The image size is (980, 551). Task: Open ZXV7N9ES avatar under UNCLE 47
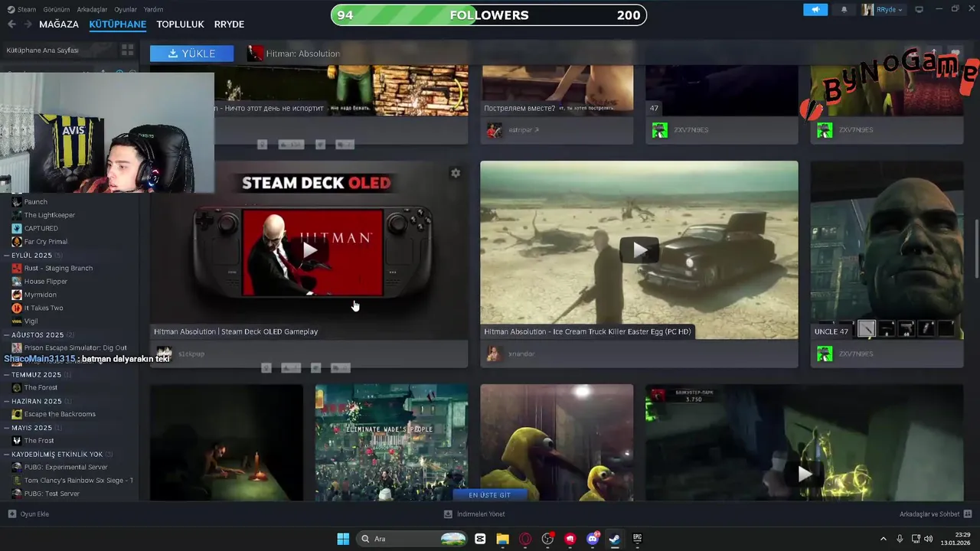(x=825, y=354)
